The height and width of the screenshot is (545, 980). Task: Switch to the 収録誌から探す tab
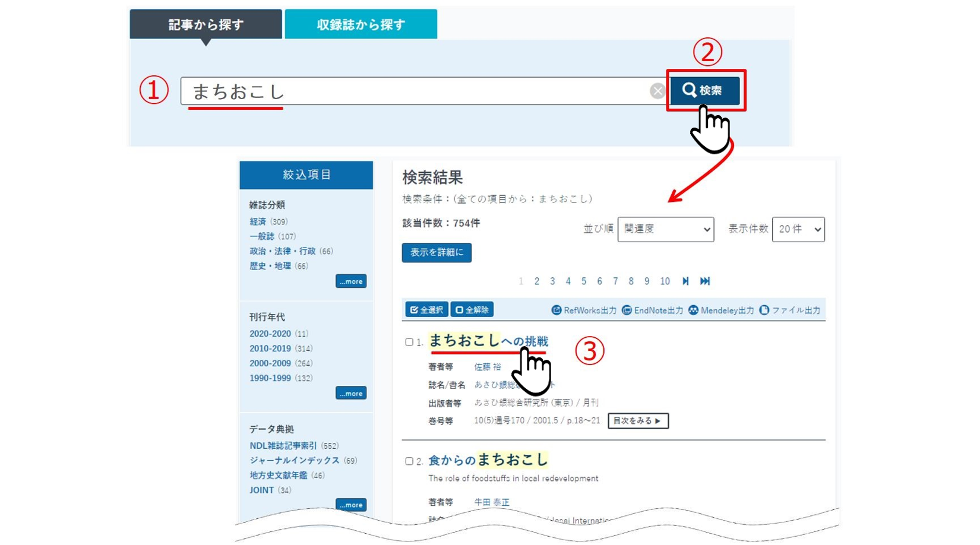coord(361,24)
